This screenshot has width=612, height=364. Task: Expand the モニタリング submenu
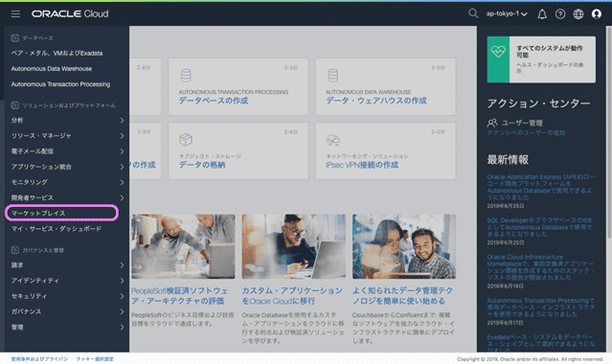[x=67, y=182]
